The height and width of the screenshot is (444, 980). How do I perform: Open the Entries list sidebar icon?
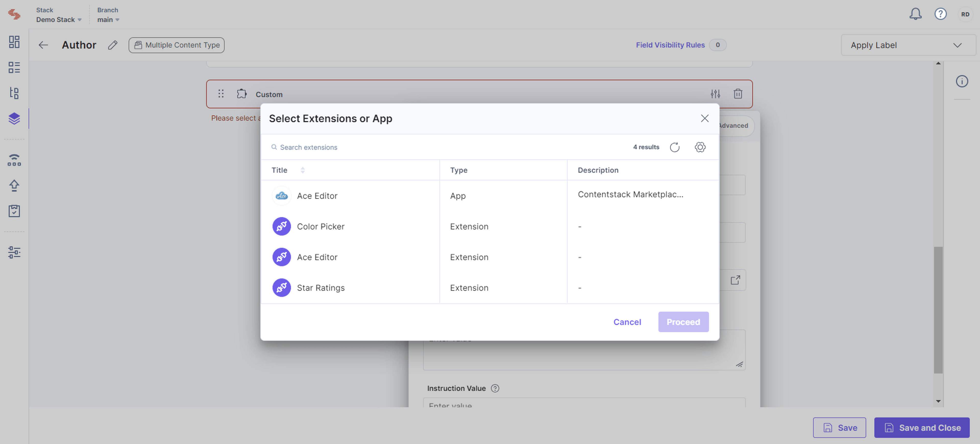14,67
